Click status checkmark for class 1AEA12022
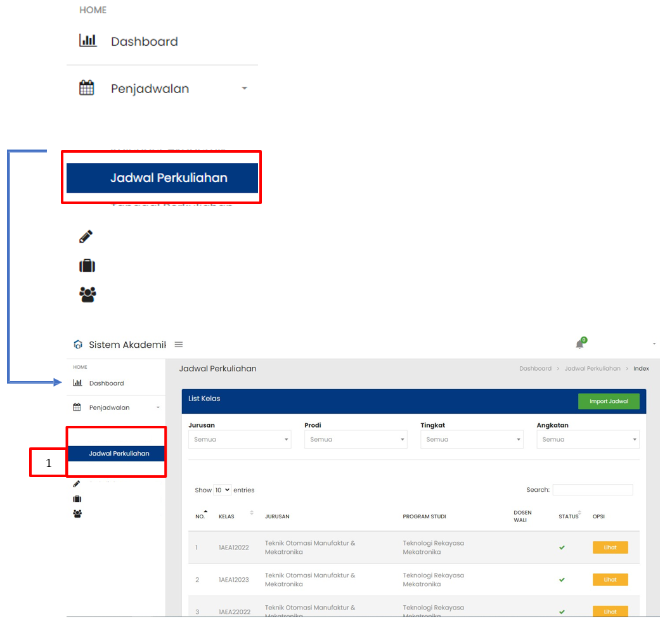The width and height of the screenshot is (672, 621). 562,547
